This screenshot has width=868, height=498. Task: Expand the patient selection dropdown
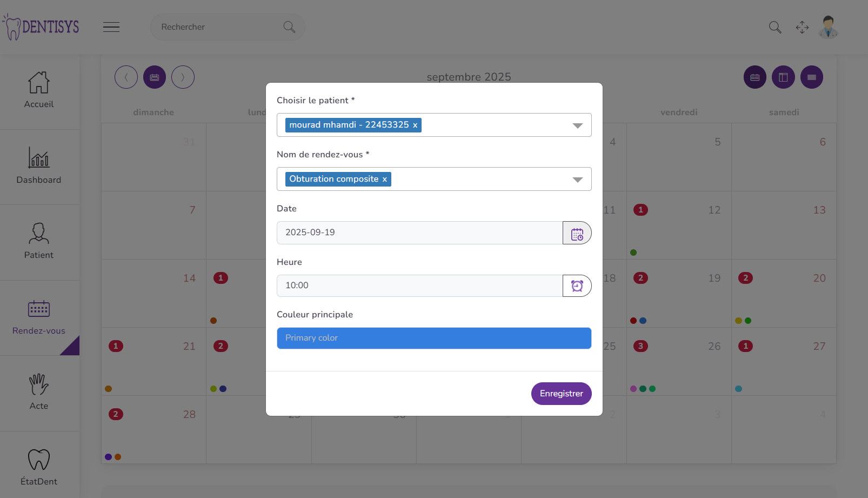(577, 125)
